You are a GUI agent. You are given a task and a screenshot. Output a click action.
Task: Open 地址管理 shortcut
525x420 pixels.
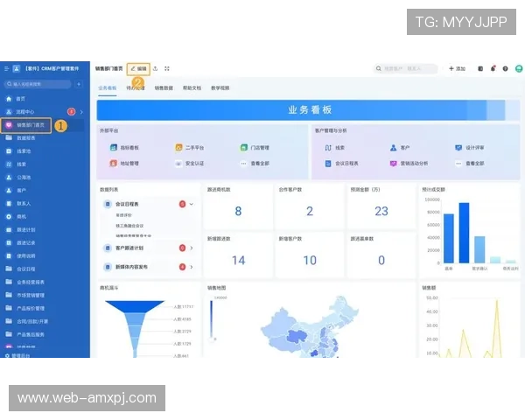click(x=124, y=164)
